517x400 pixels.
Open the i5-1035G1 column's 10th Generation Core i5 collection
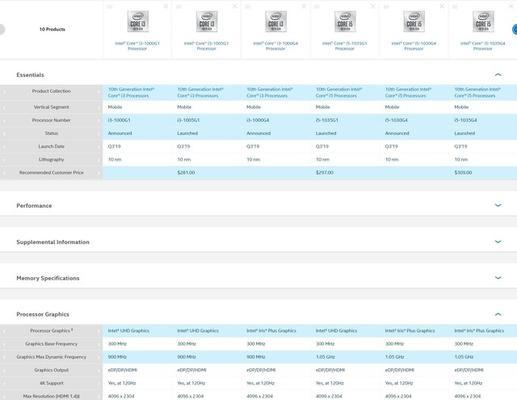[x=339, y=92]
